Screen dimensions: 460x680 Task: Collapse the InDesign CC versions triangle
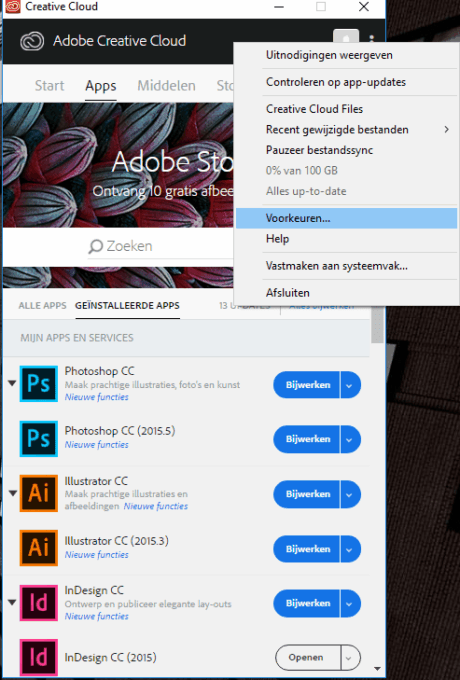tap(12, 602)
